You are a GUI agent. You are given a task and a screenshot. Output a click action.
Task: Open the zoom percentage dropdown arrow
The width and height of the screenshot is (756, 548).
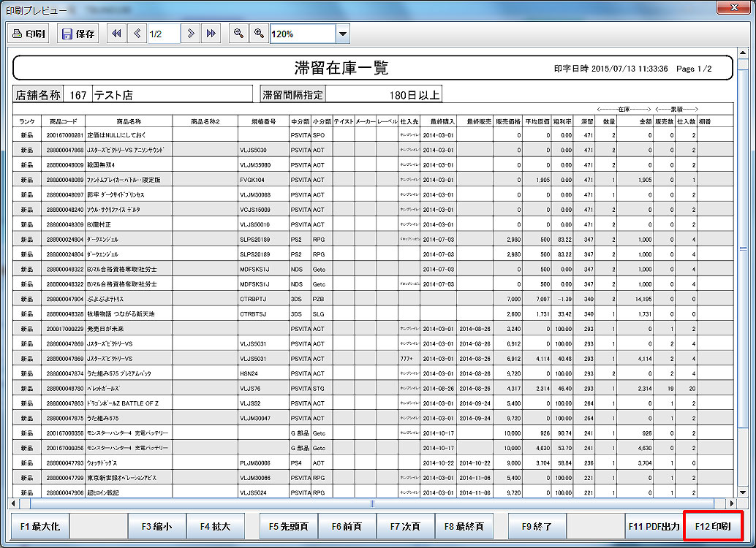(342, 34)
